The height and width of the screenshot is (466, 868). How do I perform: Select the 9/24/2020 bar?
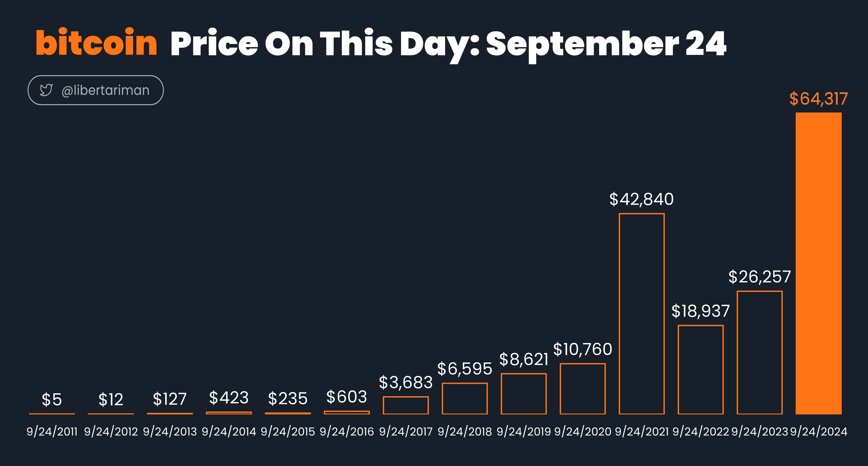[x=583, y=389]
